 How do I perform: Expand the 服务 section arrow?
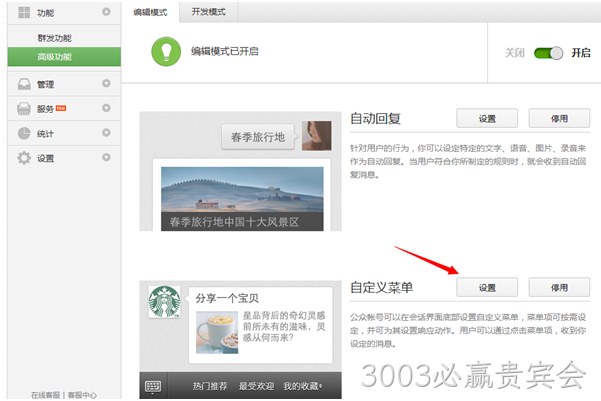coord(106,108)
